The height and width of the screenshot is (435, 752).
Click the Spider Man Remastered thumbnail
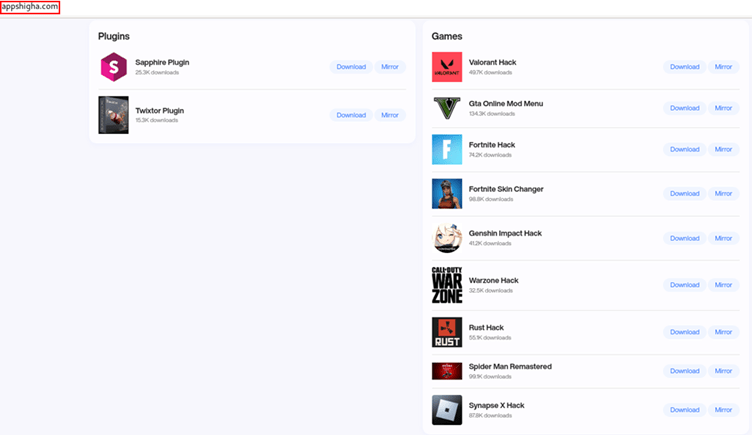[447, 371]
